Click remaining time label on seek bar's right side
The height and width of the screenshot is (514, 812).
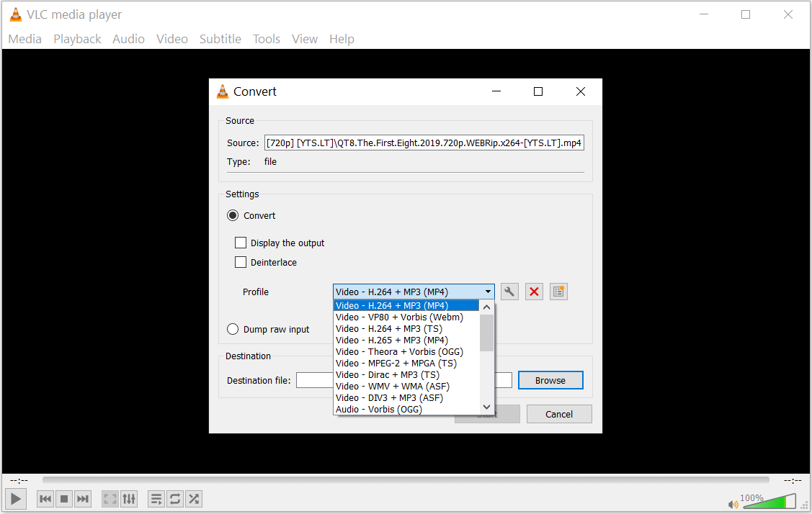pos(793,480)
